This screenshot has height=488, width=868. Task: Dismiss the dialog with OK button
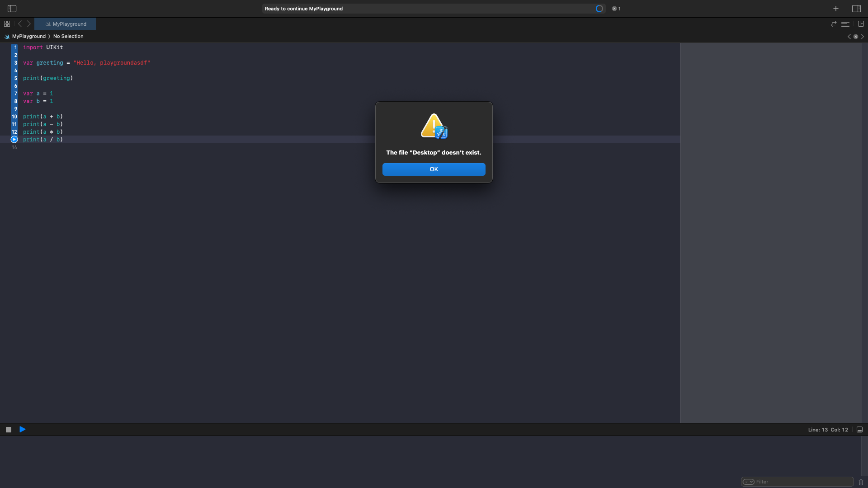point(434,169)
